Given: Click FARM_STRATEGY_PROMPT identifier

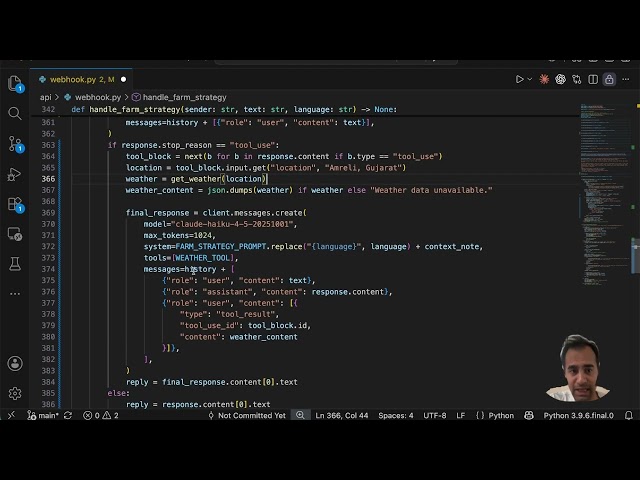Looking at the screenshot, I should click(221, 247).
